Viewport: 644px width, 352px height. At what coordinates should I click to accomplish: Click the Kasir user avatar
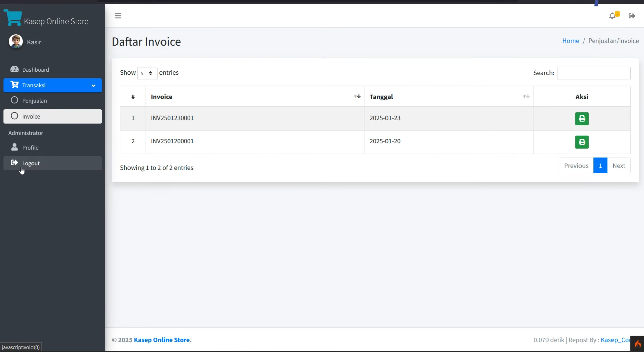[16, 42]
